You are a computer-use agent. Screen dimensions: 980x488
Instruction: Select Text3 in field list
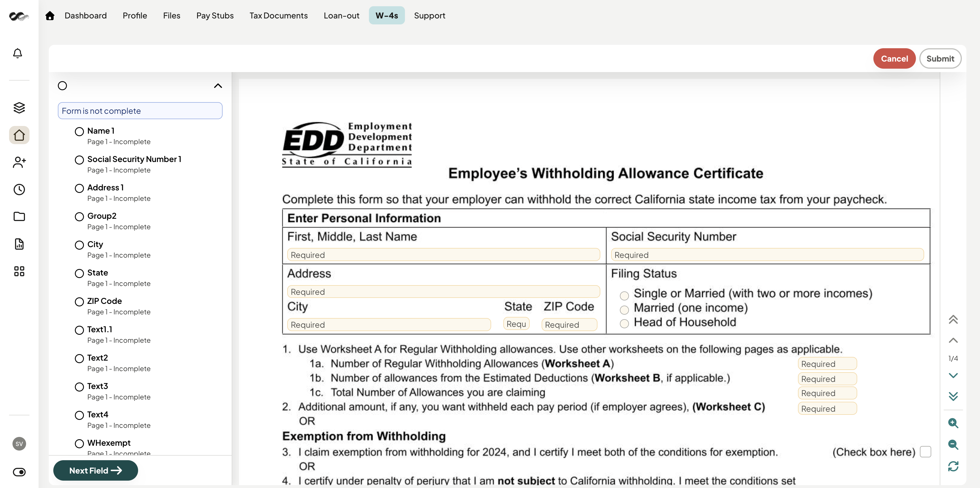tap(113, 391)
